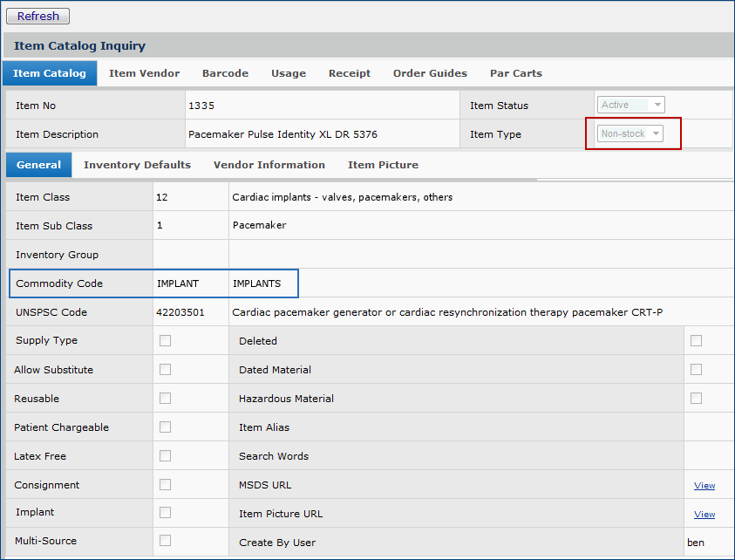Open the Vendor Information sub-tab
Screen dimensions: 735x560
click(x=269, y=165)
